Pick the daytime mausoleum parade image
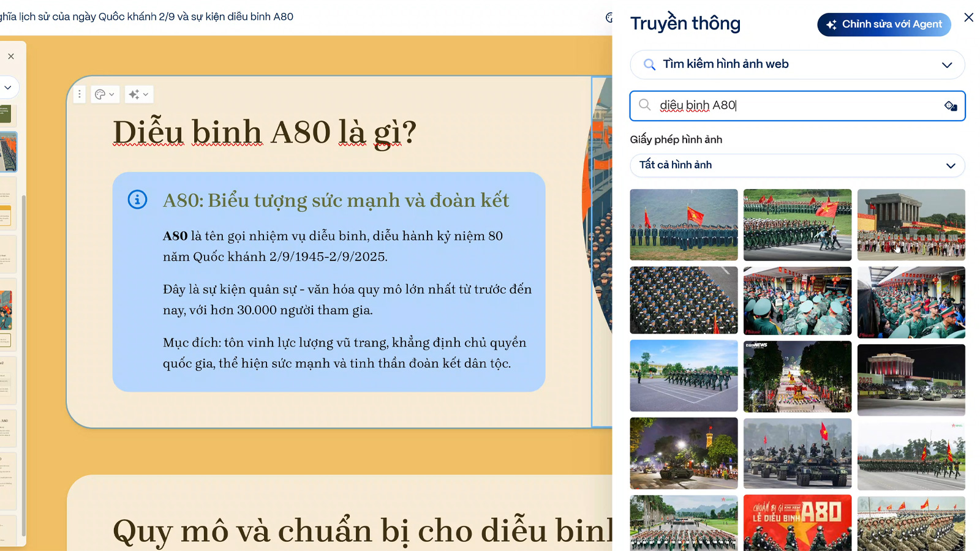The height and width of the screenshot is (551, 980). tap(911, 225)
